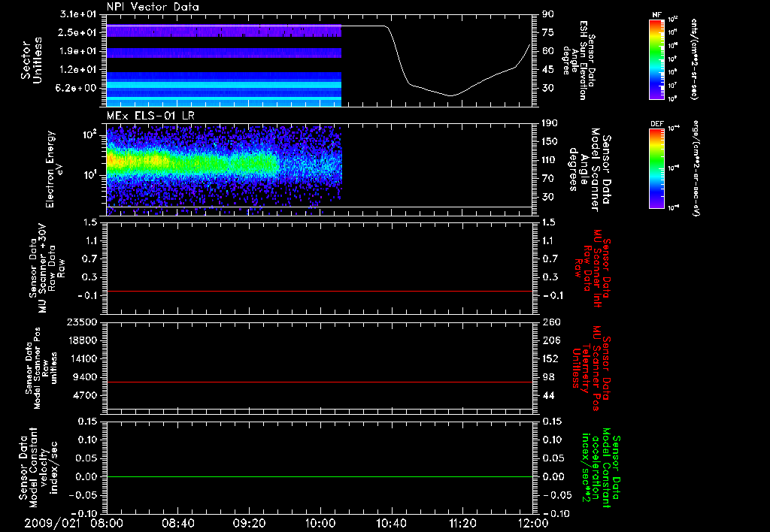This screenshot has height=532, width=770.
Task: Click the 1.2e+01 sector tick label
Action: click(77, 70)
